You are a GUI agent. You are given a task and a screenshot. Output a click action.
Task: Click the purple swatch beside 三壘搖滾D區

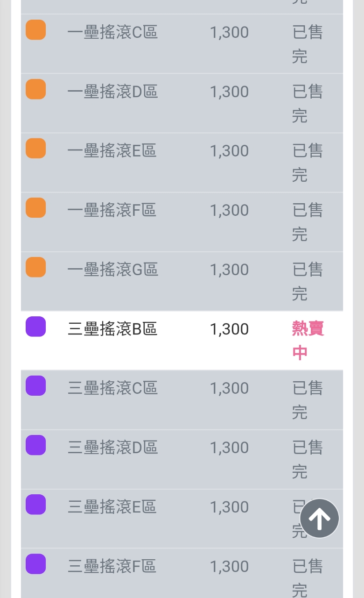pyautogui.click(x=35, y=445)
